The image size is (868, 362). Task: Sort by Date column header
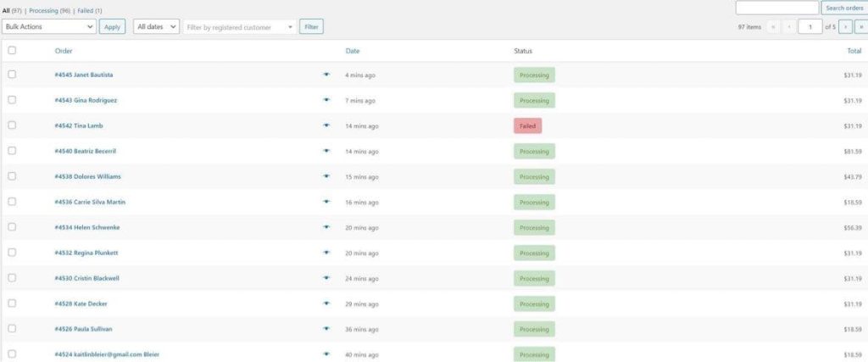[353, 51]
